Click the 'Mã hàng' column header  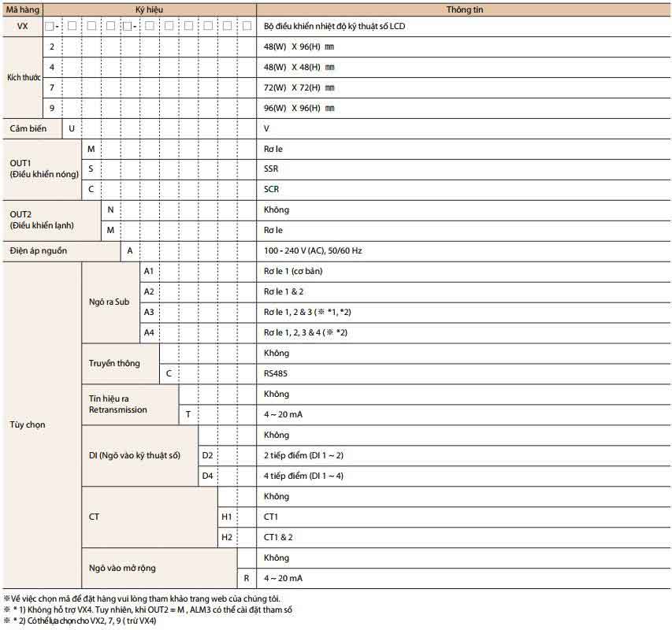tap(22, 9)
